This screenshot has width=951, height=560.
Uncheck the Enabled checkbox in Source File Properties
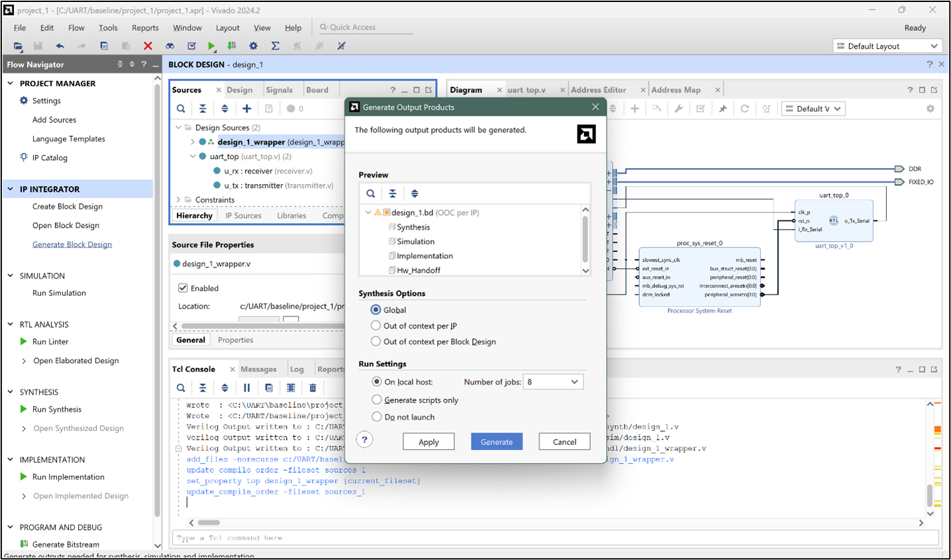tap(183, 287)
